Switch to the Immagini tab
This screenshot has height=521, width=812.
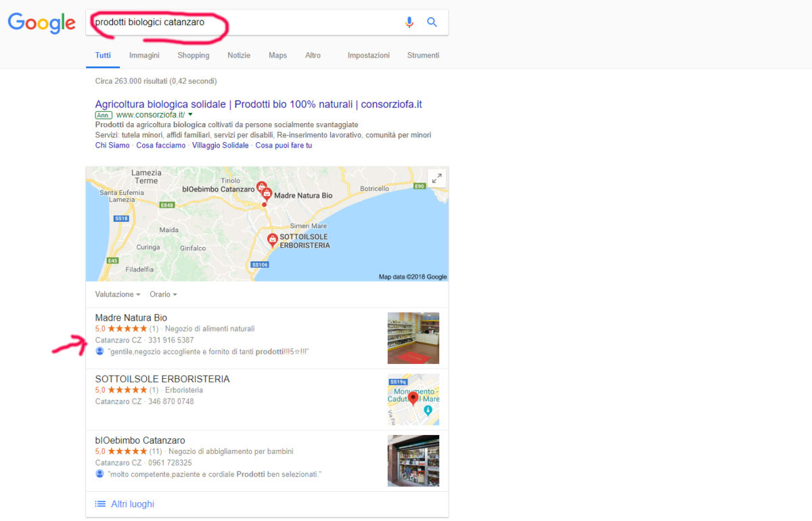144,55
